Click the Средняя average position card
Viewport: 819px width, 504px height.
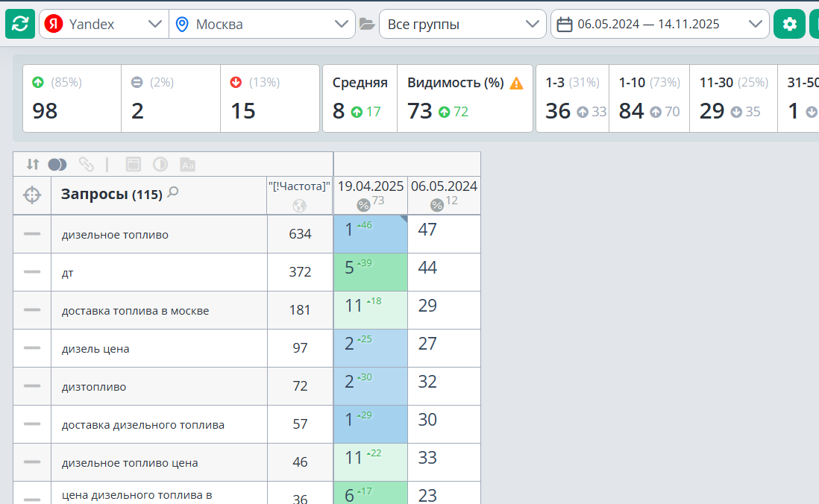tap(360, 98)
